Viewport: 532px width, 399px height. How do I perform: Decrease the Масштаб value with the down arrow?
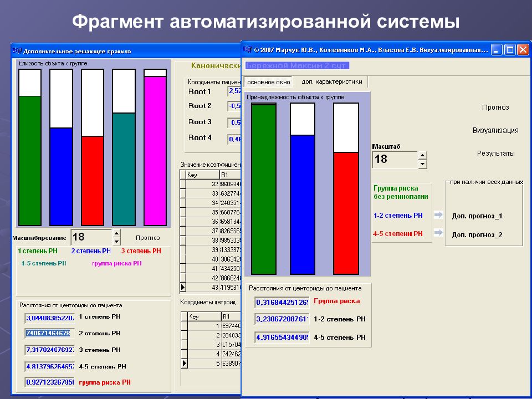point(422,164)
